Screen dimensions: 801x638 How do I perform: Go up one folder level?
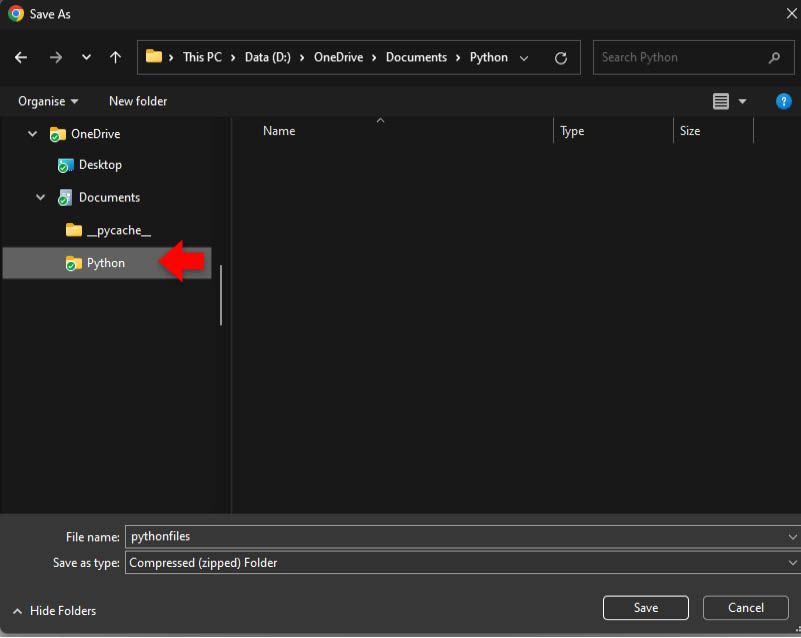[115, 57]
